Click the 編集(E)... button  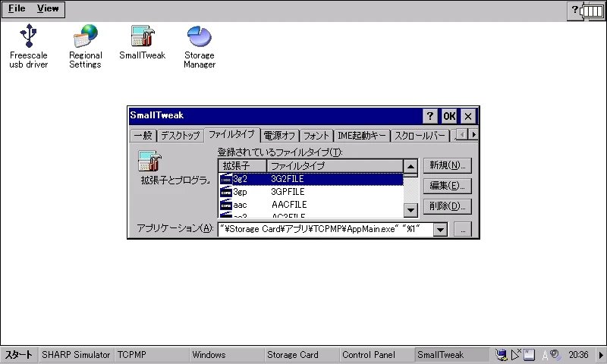[448, 186]
